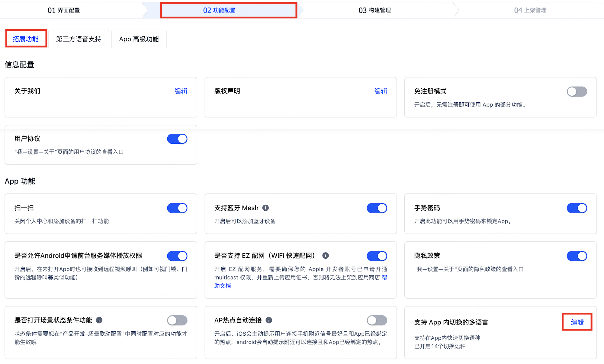Viewport: 604px width, 364px height.
Task: Click 编辑 for 版权声明
Action: (x=381, y=91)
